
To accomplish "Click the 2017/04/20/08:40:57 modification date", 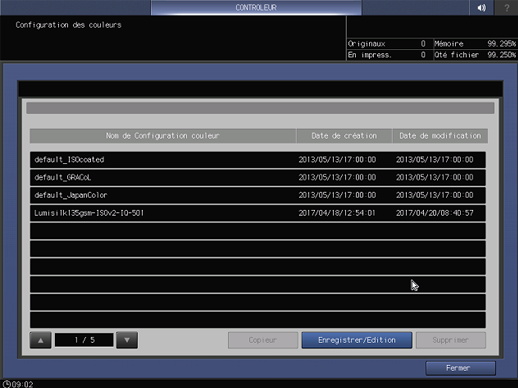I will [435, 213].
